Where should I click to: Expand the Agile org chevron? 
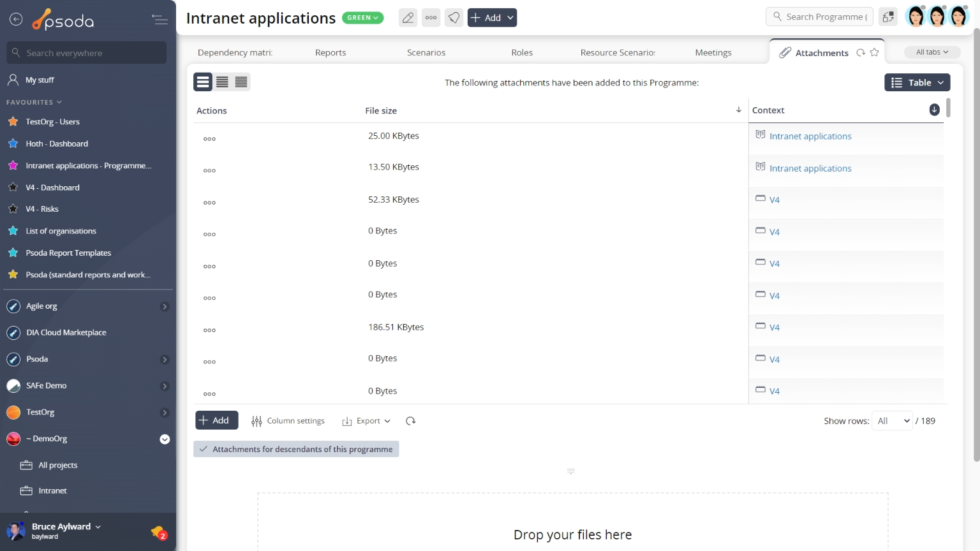pyautogui.click(x=165, y=307)
